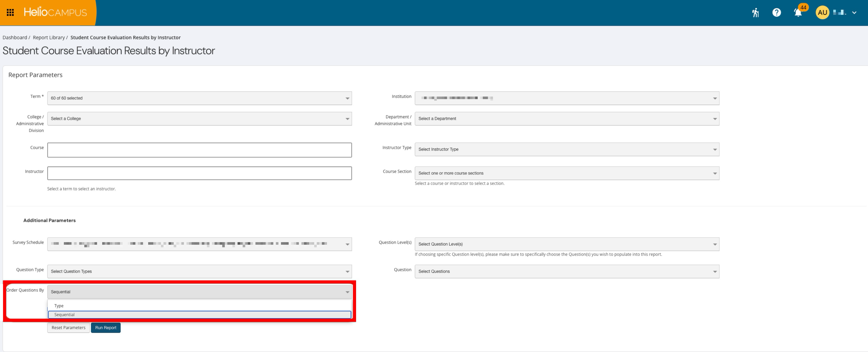Open the app grid launcher icon

[x=10, y=13]
